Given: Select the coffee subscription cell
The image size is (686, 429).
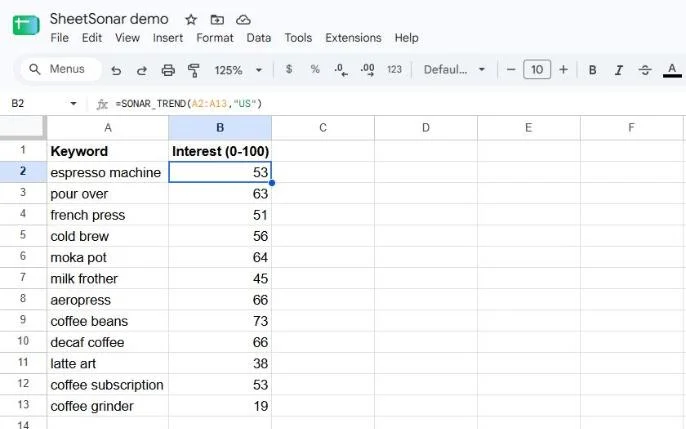Looking at the screenshot, I should point(108,385).
